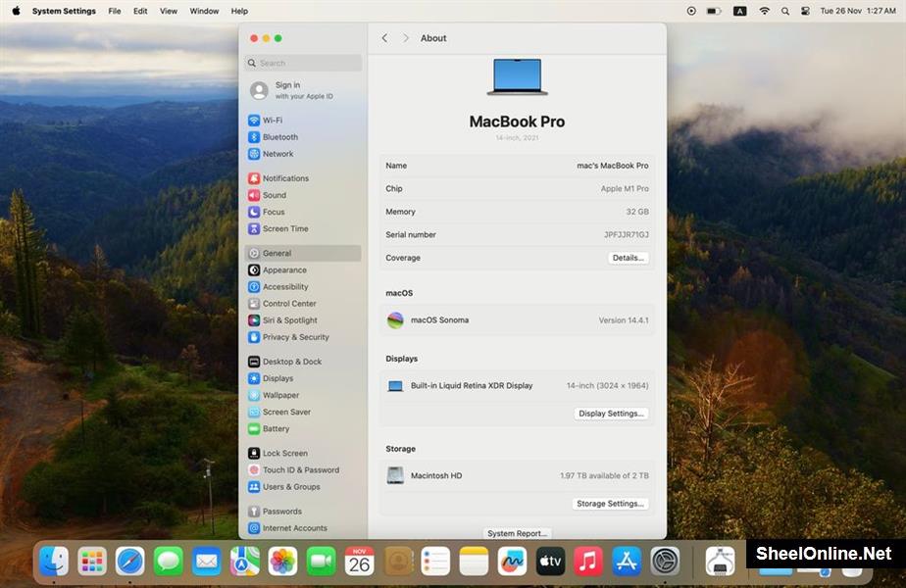Open Bluetooth settings in the sidebar
Viewport: 906px width, 588px height.
[x=303, y=137]
